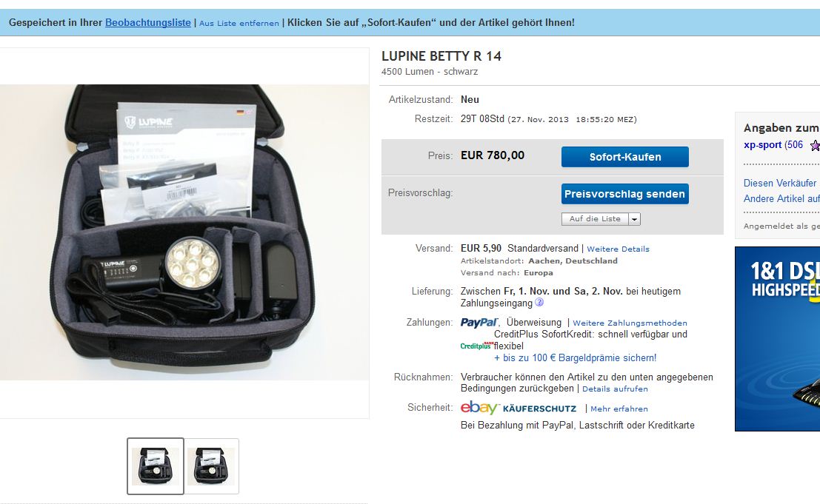The width and height of the screenshot is (820, 504).
Task: Select the first product thumbnail
Action: [x=156, y=466]
